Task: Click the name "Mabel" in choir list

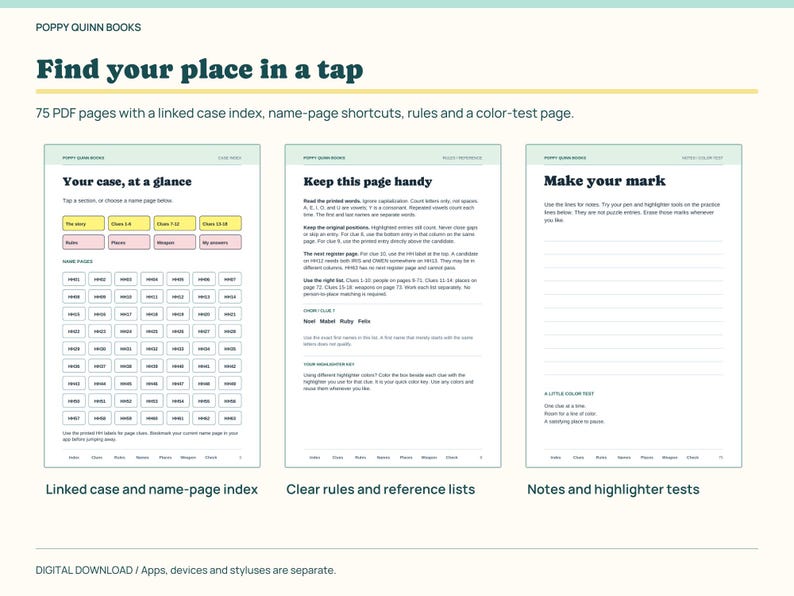Action: pos(327,321)
